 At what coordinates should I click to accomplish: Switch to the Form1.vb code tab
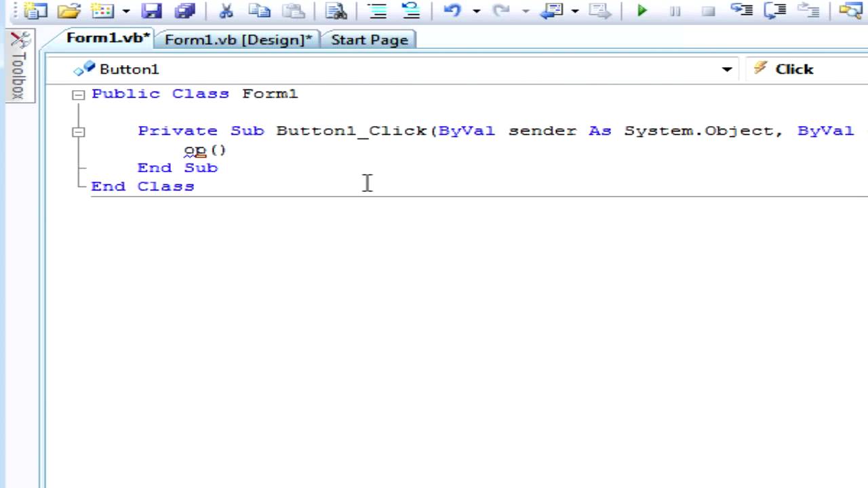(107, 39)
